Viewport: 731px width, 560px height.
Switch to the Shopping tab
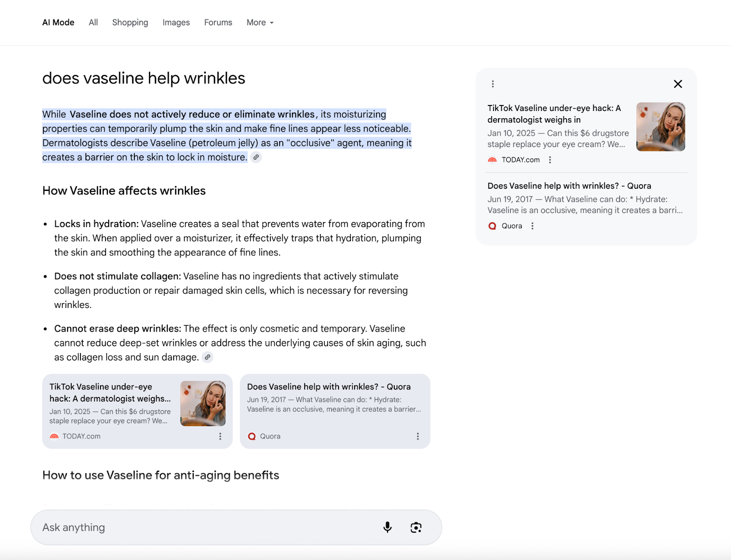click(130, 22)
